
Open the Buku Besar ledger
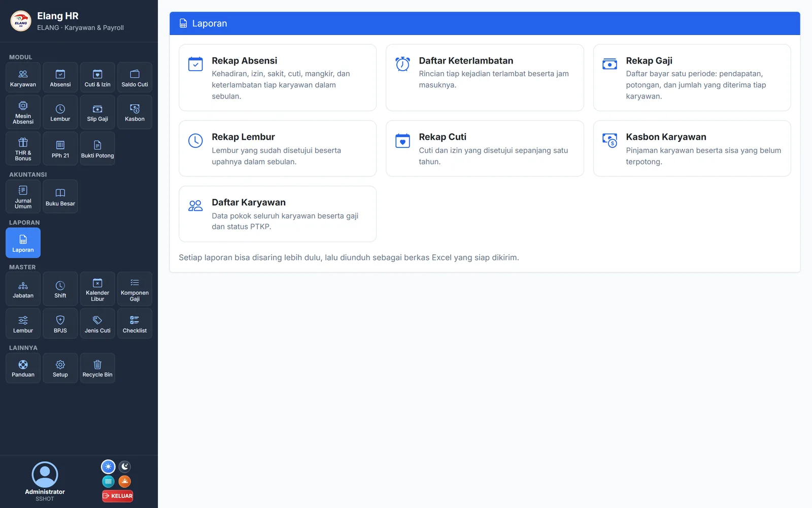[60, 196]
